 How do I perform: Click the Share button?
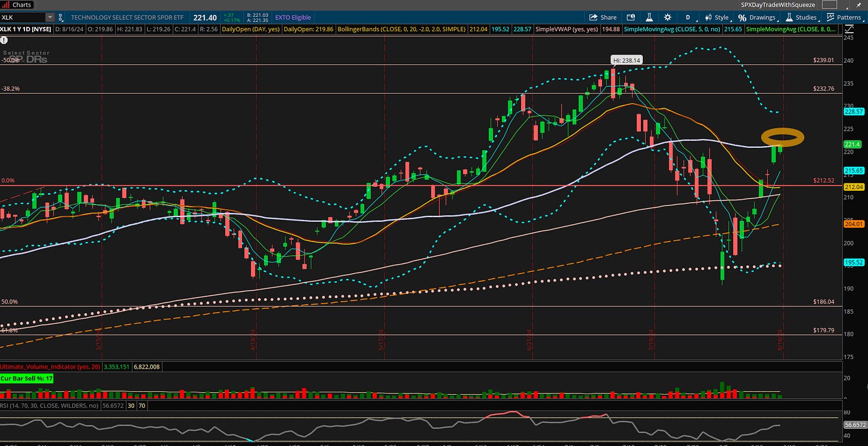tap(603, 17)
